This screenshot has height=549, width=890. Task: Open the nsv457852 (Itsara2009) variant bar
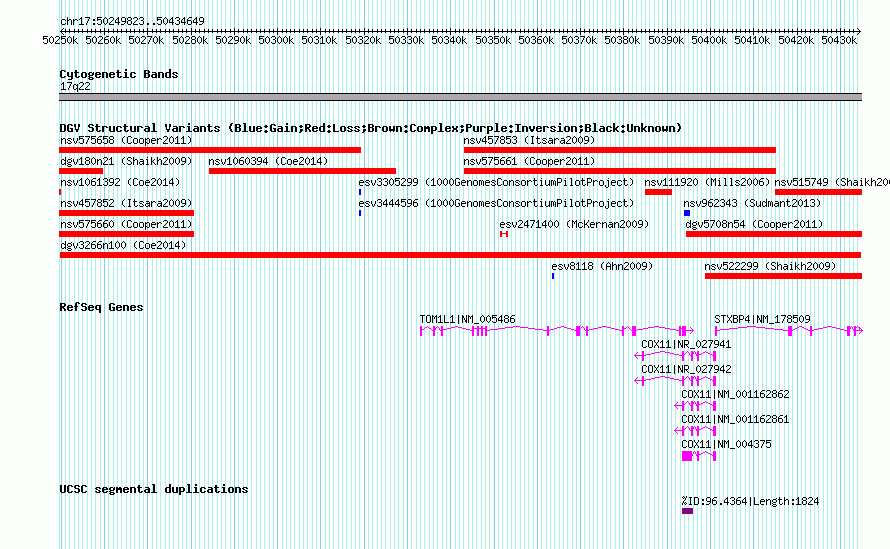(x=127, y=213)
